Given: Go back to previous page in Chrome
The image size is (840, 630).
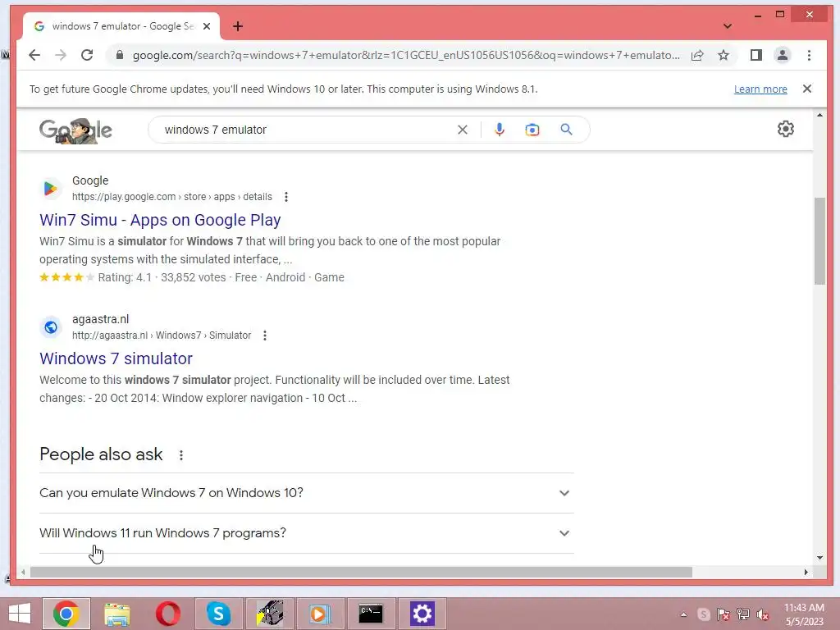Looking at the screenshot, I should 34,55.
